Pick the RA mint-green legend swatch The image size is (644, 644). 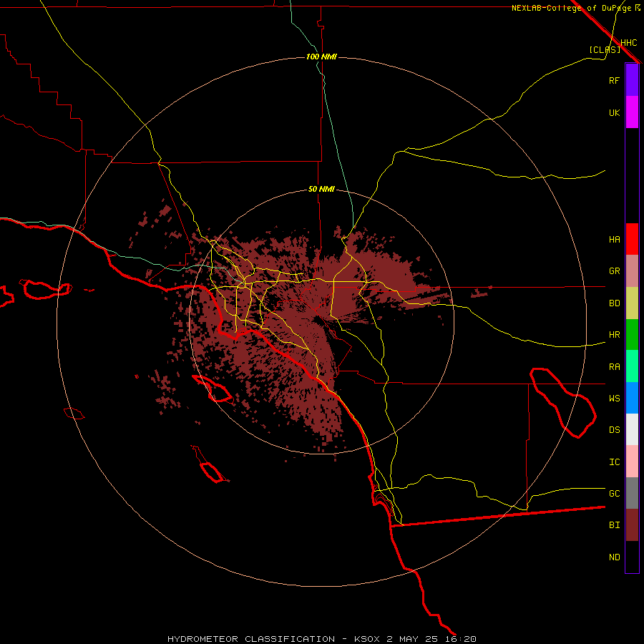632,366
